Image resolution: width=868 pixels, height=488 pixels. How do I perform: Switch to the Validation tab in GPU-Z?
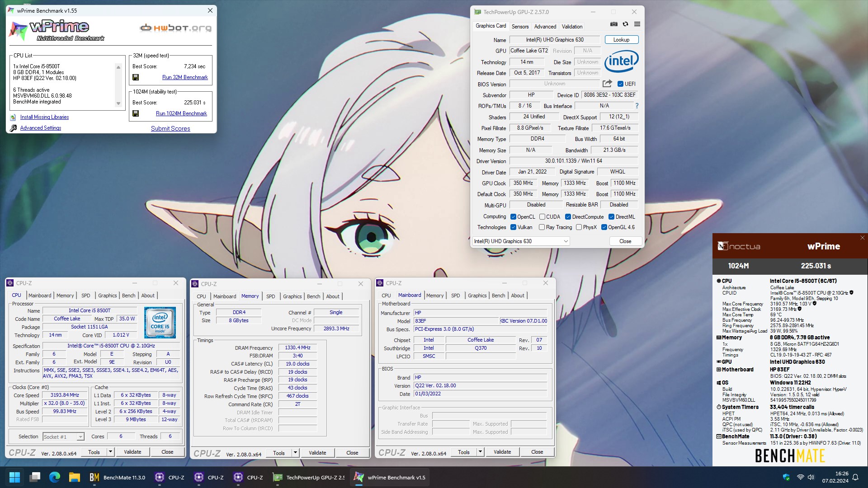click(572, 27)
